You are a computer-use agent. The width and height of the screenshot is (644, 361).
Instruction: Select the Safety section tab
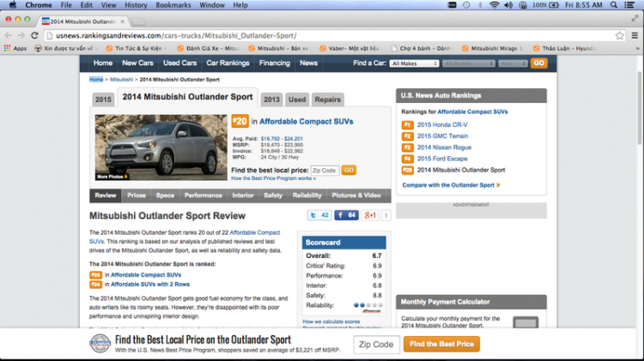tap(273, 196)
